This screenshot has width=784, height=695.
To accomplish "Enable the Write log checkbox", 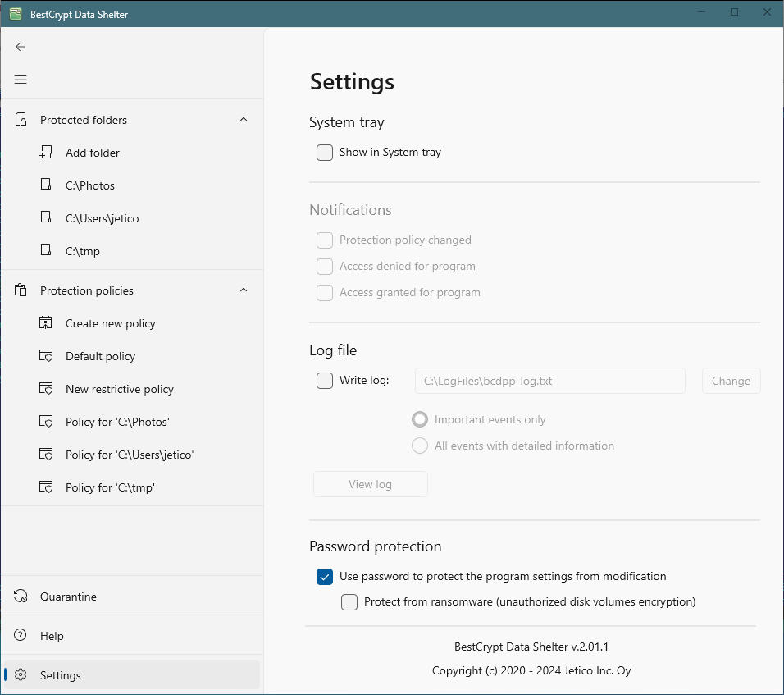I will coord(325,381).
